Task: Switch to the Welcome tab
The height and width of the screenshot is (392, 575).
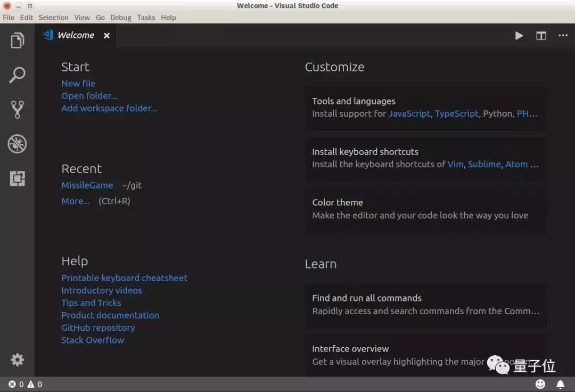Action: tap(76, 35)
